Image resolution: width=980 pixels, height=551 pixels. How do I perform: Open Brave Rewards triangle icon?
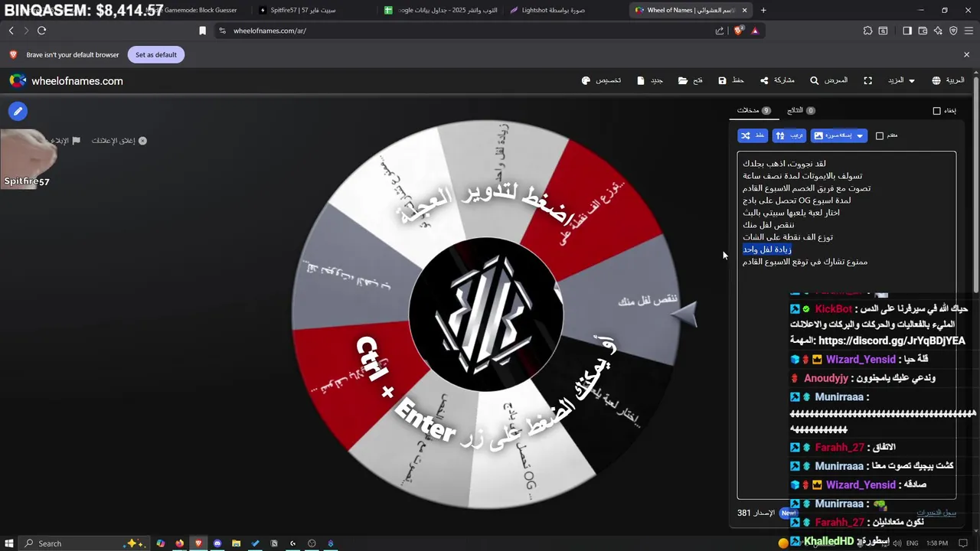pos(755,31)
